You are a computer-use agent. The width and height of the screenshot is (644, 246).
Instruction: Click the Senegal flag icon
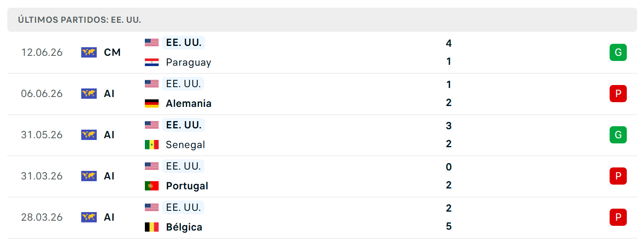[152, 145]
